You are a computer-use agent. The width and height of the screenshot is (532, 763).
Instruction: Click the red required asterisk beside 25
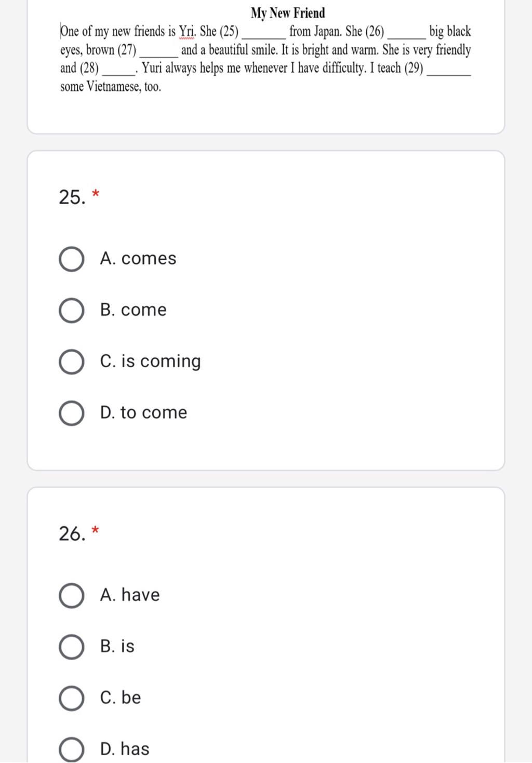point(96,194)
